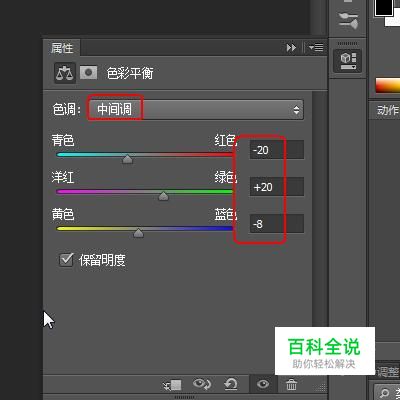Click the color spectrum ramp
The image size is (400, 400).
[388, 86]
